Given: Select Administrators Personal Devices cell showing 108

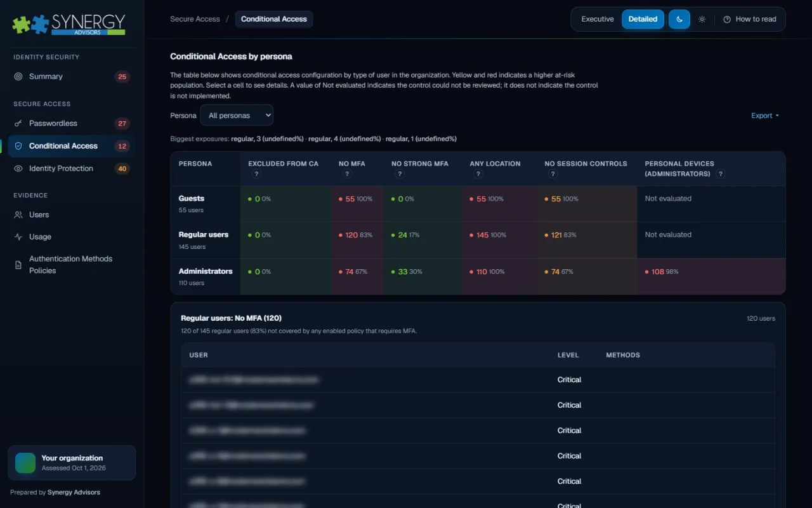Looking at the screenshot, I should pos(711,276).
